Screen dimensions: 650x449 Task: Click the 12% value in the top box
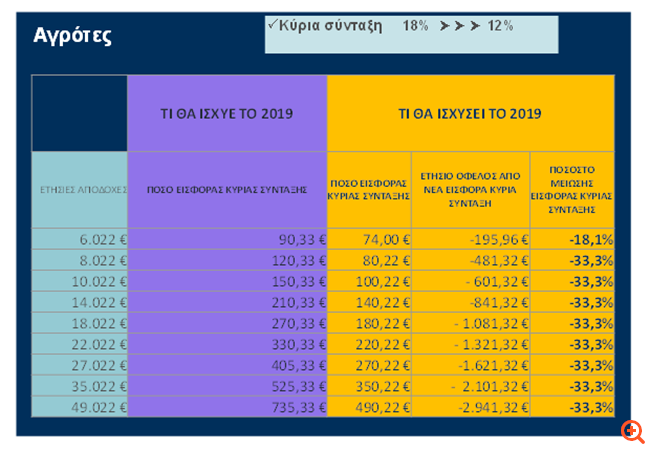[x=500, y=24]
